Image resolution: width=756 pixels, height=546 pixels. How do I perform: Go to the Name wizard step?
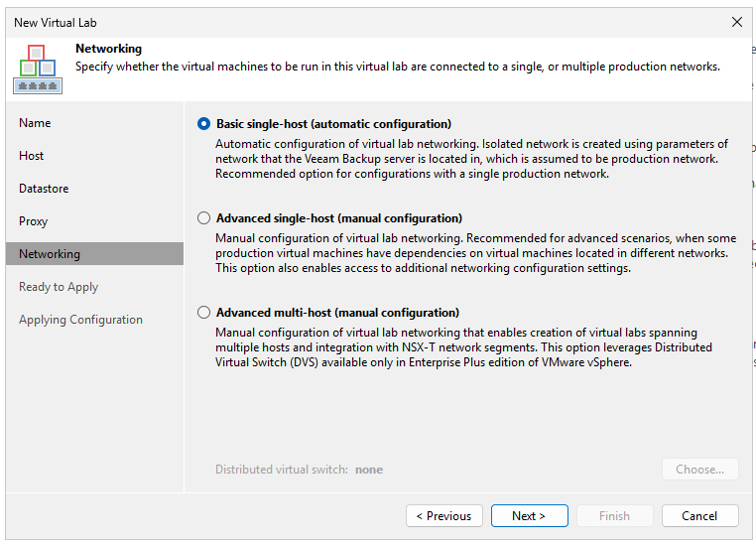(x=35, y=123)
